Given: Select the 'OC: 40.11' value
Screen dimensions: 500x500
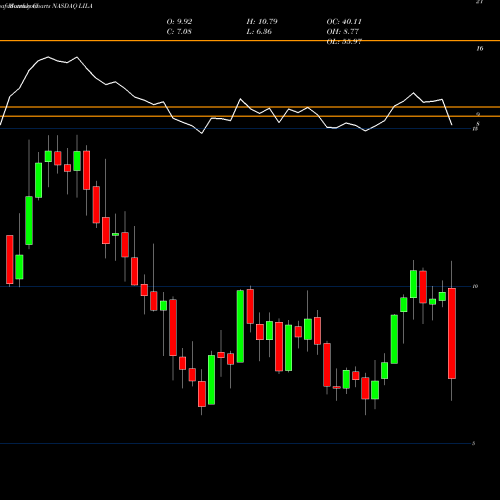Looking at the screenshot, I should coord(344,22).
